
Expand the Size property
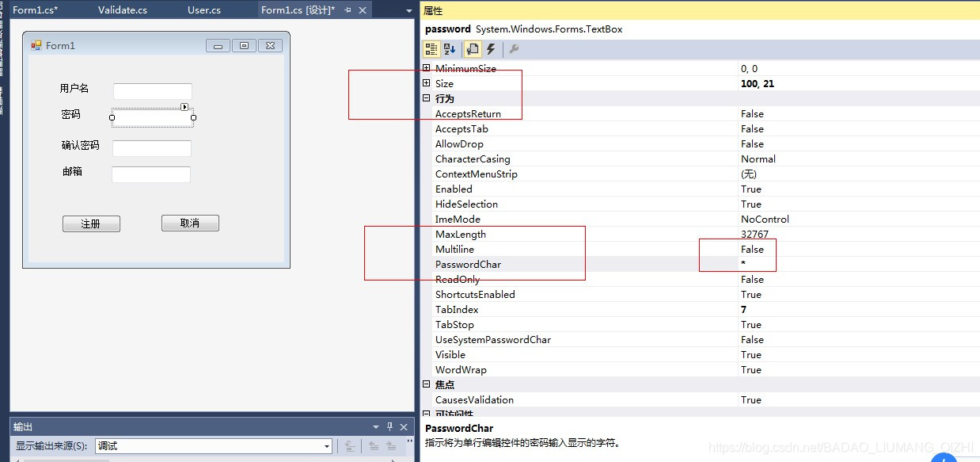(x=427, y=83)
